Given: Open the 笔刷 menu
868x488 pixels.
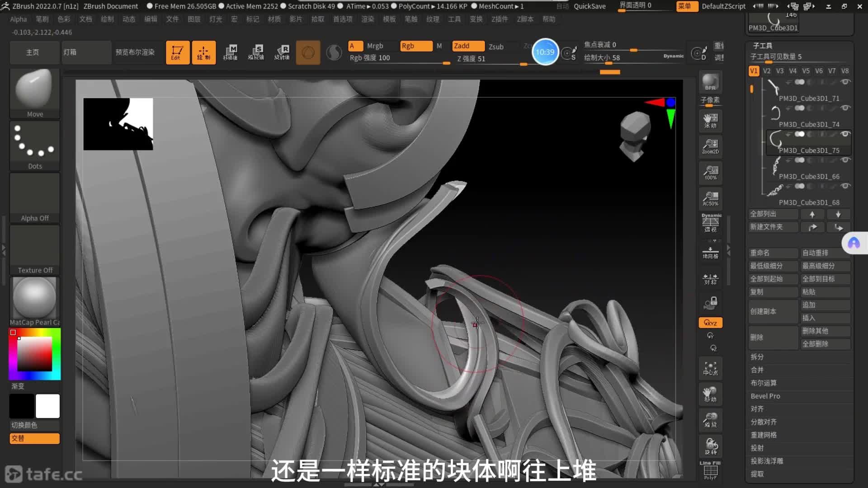Looking at the screenshot, I should 42,19.
